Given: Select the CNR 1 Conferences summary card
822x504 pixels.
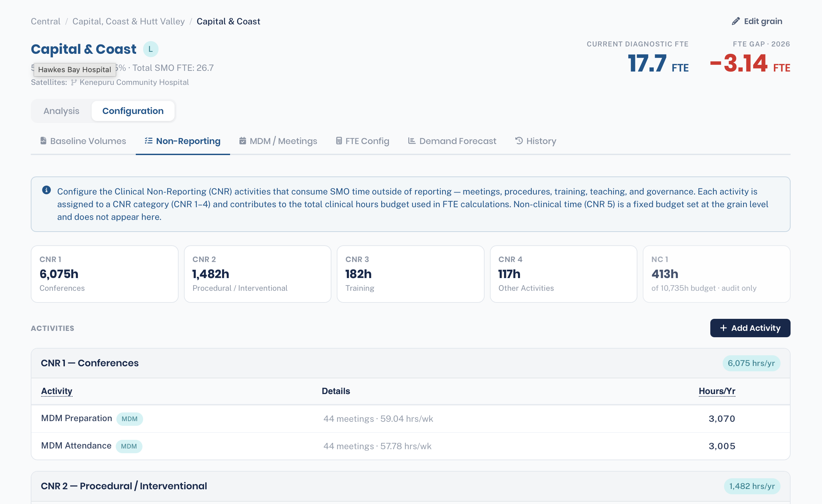Looking at the screenshot, I should click(105, 274).
